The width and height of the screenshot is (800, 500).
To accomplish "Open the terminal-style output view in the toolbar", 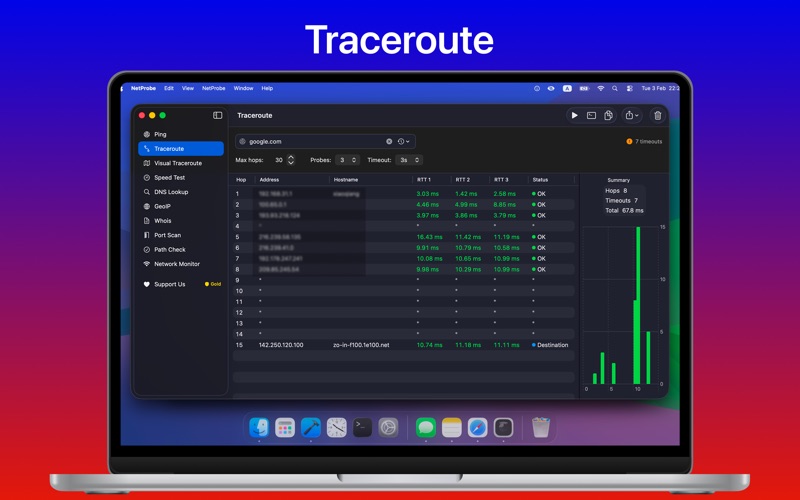I will tap(591, 115).
